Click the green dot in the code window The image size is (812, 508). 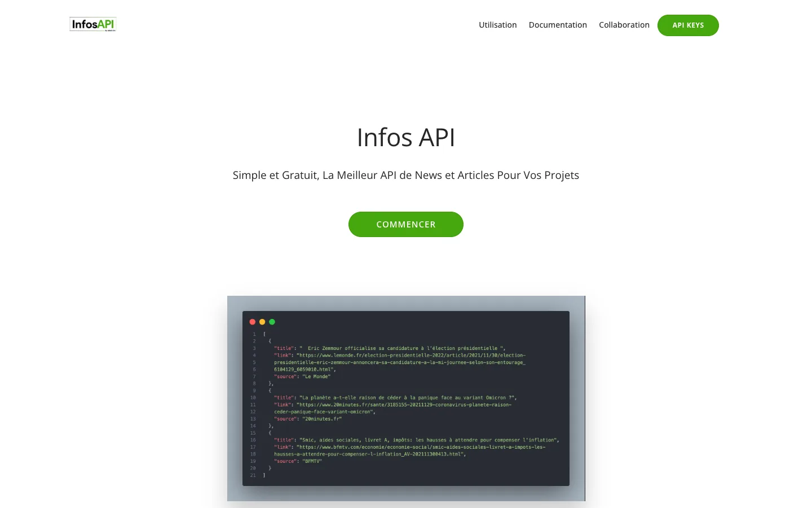click(x=272, y=322)
